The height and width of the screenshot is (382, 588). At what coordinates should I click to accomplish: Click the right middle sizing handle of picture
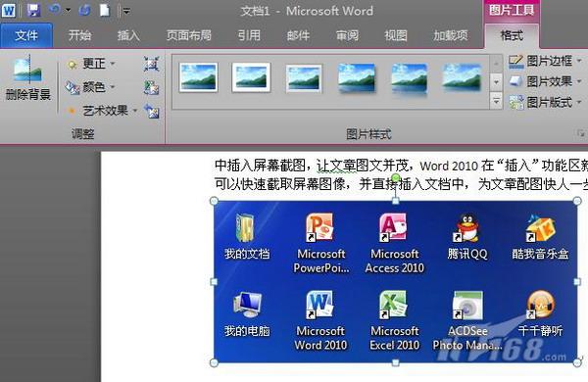pyautogui.click(x=577, y=281)
